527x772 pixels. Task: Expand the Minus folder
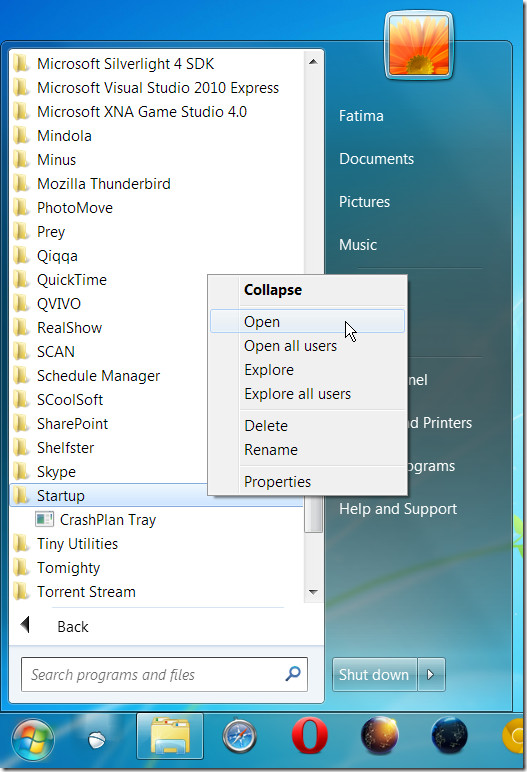(56, 160)
